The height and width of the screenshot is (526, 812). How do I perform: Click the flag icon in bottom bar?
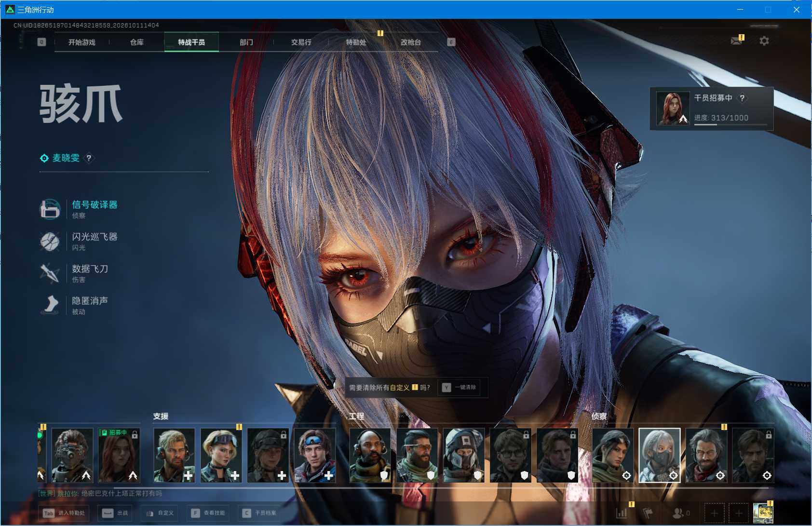[x=648, y=513]
